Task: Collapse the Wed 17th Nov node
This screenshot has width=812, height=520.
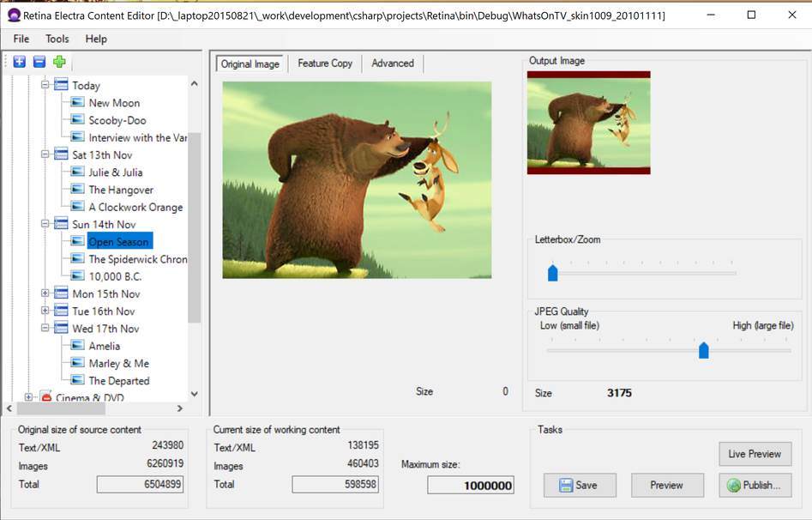Action: [x=45, y=329]
